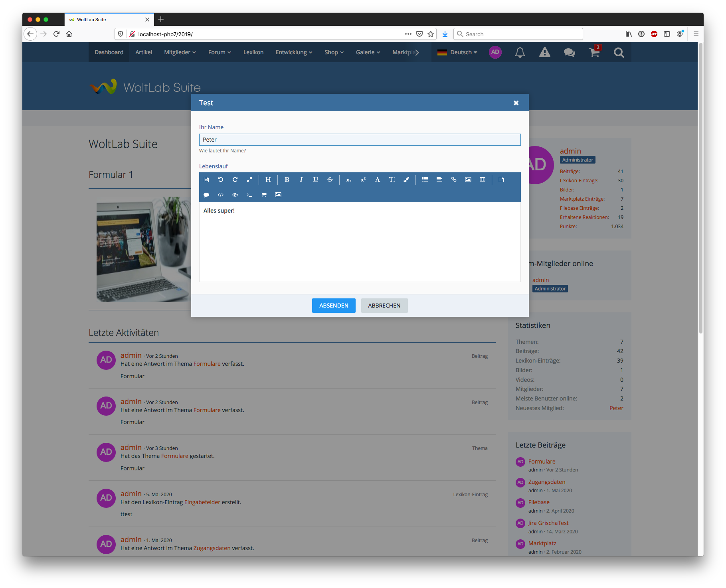Click the quote speech bubble icon

point(206,195)
